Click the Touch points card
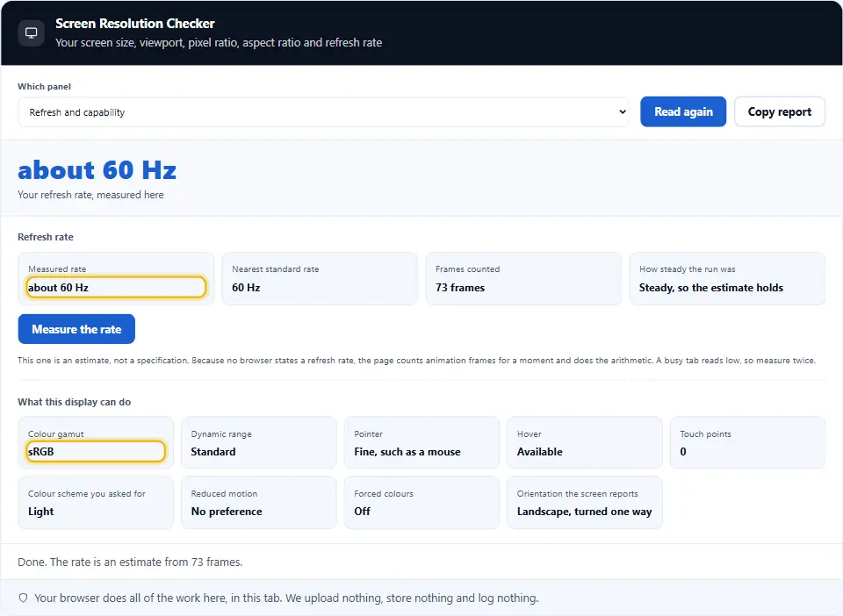The image size is (843, 616). (x=747, y=442)
